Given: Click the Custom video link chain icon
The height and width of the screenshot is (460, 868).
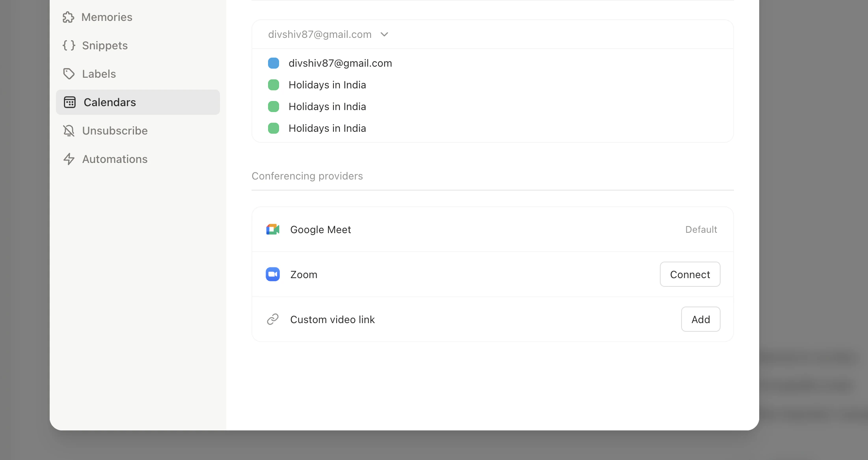Looking at the screenshot, I should coord(272,319).
